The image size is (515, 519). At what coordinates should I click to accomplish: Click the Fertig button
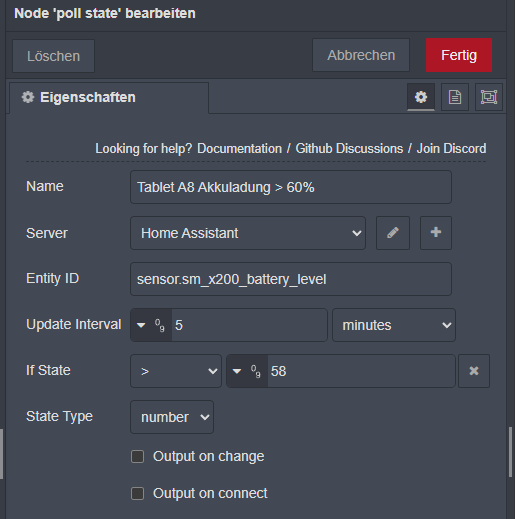click(459, 55)
